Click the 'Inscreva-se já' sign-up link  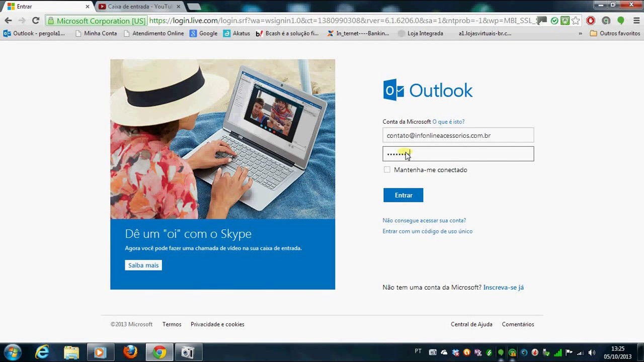(503, 288)
